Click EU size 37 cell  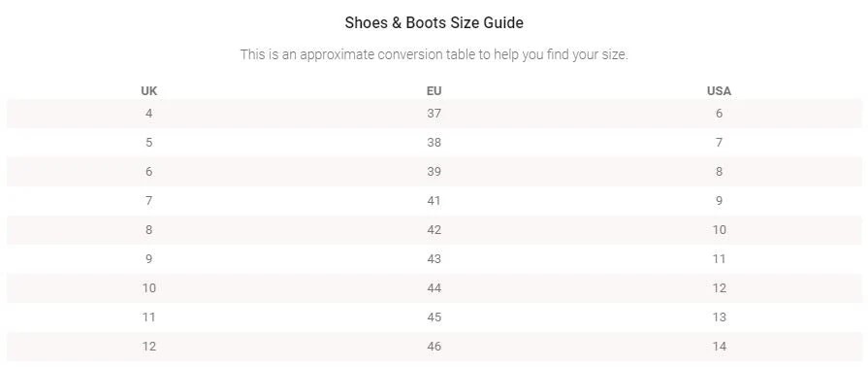tap(434, 114)
